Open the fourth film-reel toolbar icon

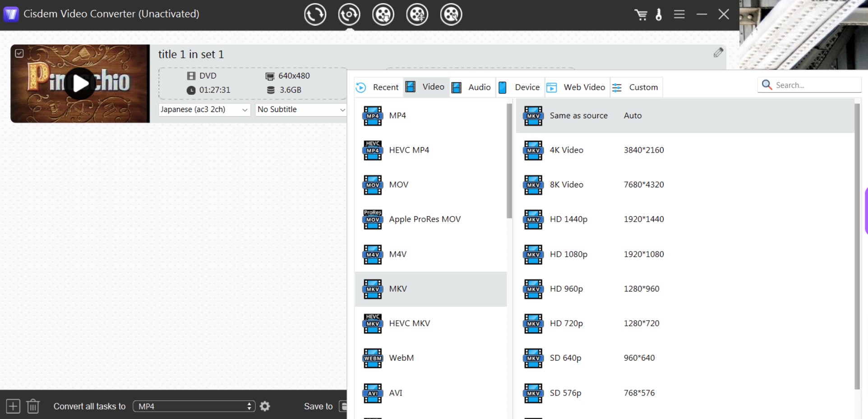pos(417,14)
